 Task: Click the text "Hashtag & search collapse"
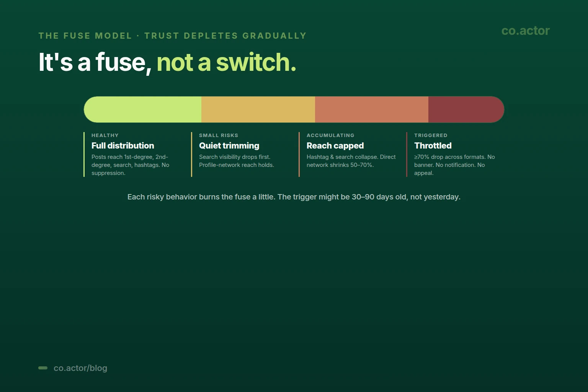(342, 157)
